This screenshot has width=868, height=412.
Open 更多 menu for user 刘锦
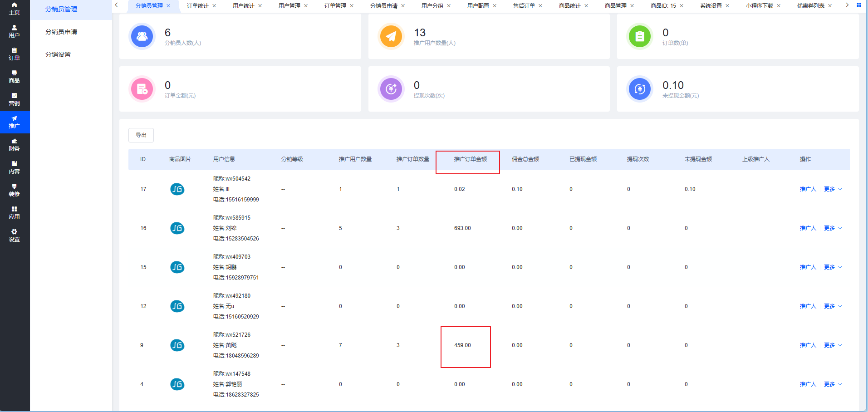click(x=833, y=228)
